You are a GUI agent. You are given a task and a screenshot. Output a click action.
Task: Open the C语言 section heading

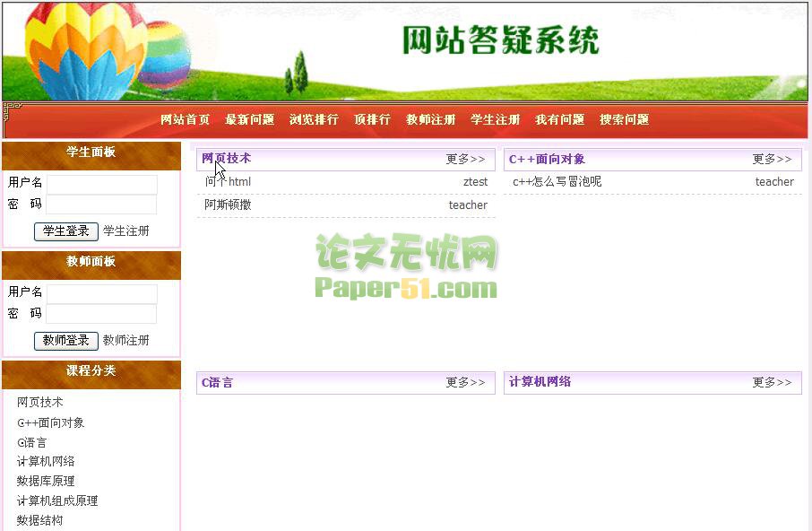(x=217, y=383)
